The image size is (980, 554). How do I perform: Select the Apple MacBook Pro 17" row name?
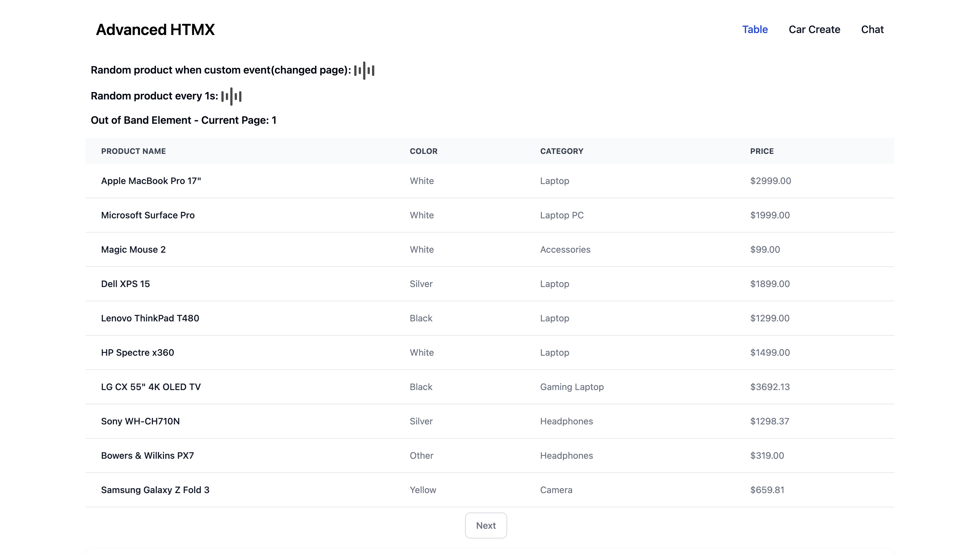[151, 181]
